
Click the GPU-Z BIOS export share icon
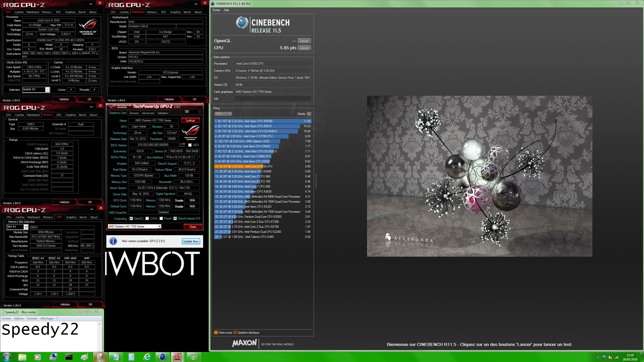click(x=183, y=145)
